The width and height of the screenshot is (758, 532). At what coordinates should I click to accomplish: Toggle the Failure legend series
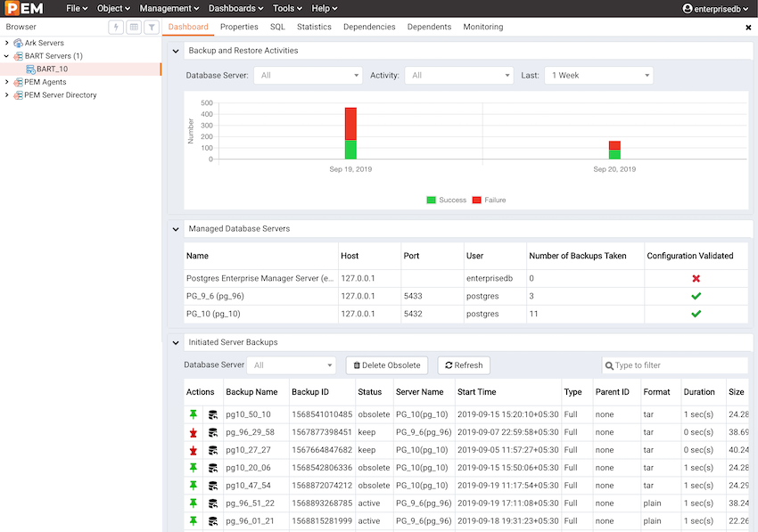tap(489, 200)
